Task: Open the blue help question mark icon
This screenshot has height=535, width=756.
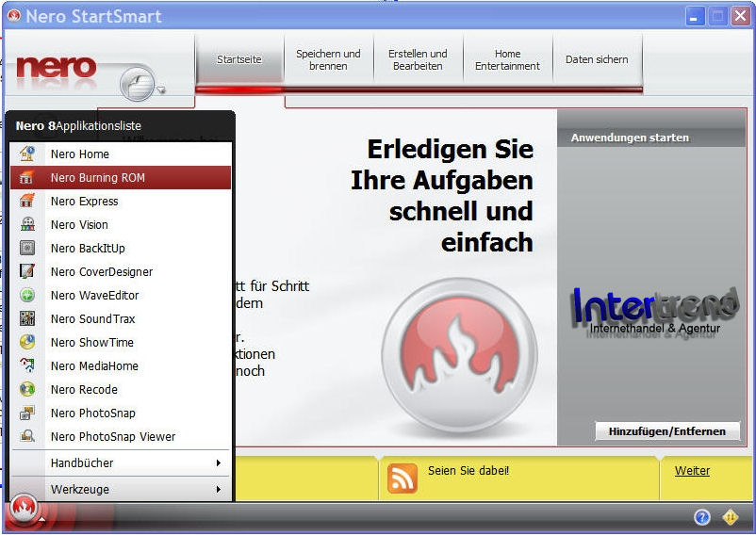Action: coord(701,517)
